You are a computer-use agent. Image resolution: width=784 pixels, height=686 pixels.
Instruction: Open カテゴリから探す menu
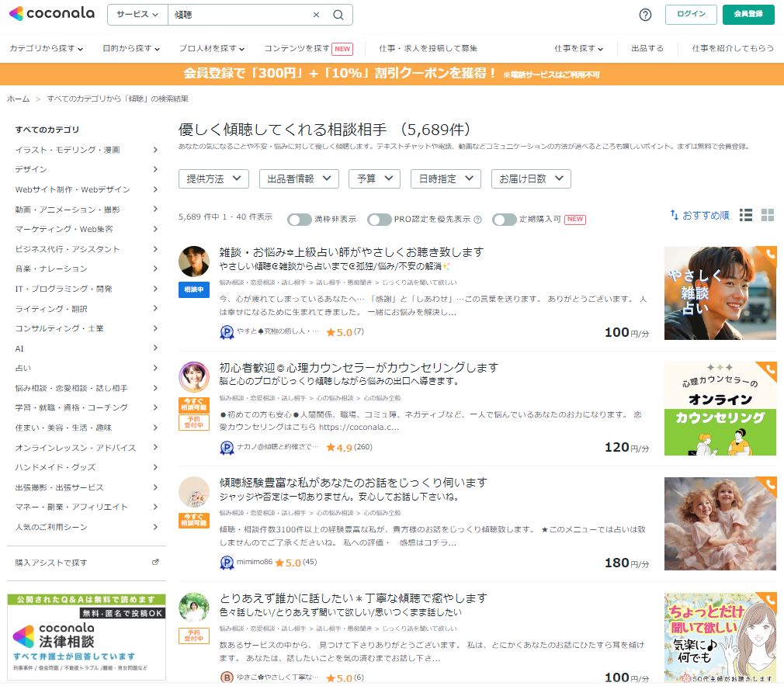(47, 48)
